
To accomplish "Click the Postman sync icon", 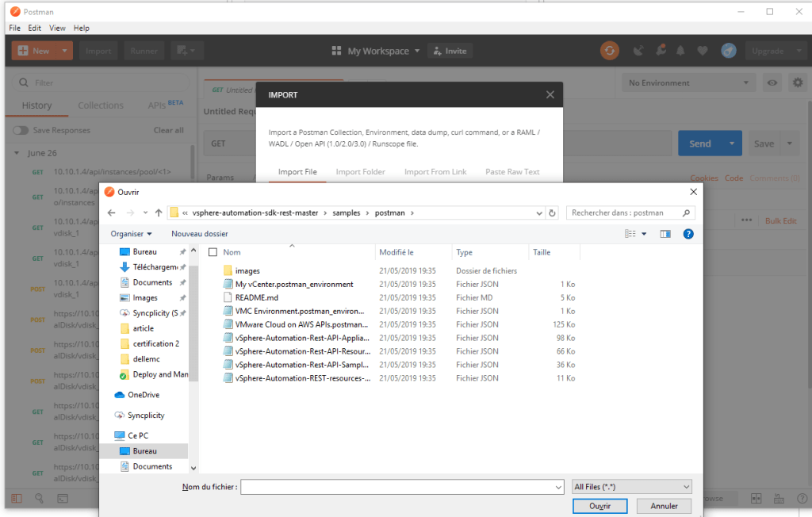I will tap(609, 51).
